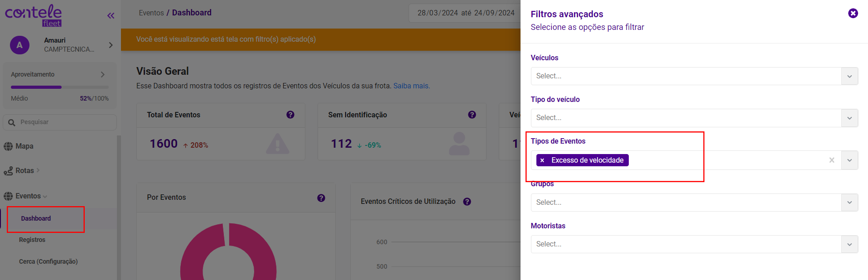Click the Amauri user avatar

19,45
